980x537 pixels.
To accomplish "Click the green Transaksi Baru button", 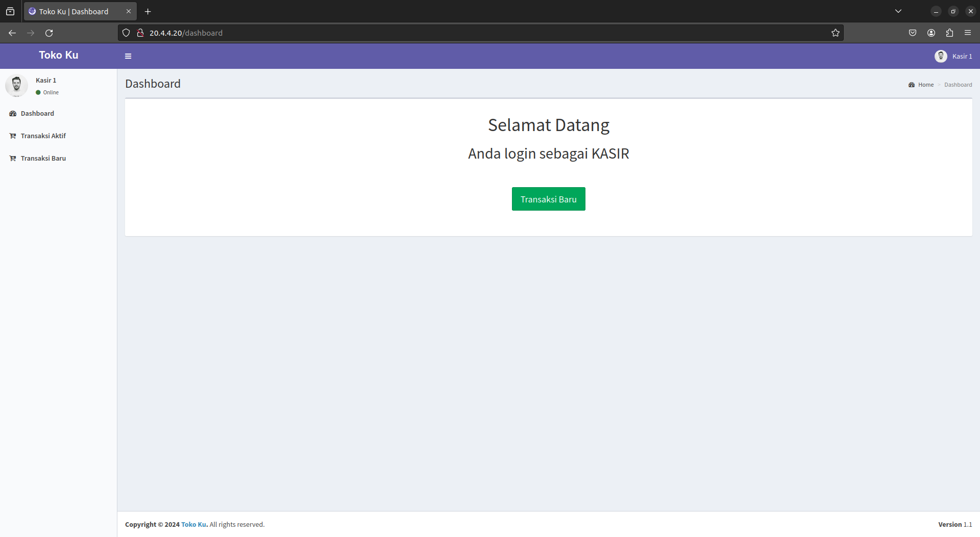I will (x=548, y=199).
